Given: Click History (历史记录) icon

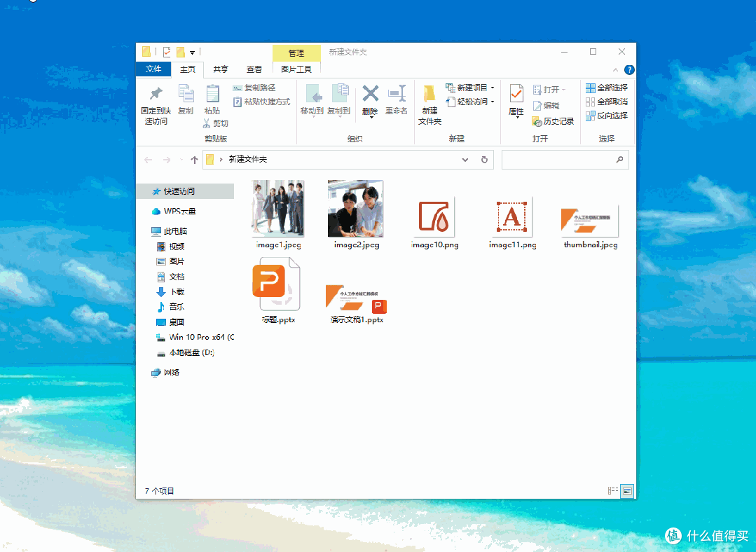Looking at the screenshot, I should pos(537,121).
